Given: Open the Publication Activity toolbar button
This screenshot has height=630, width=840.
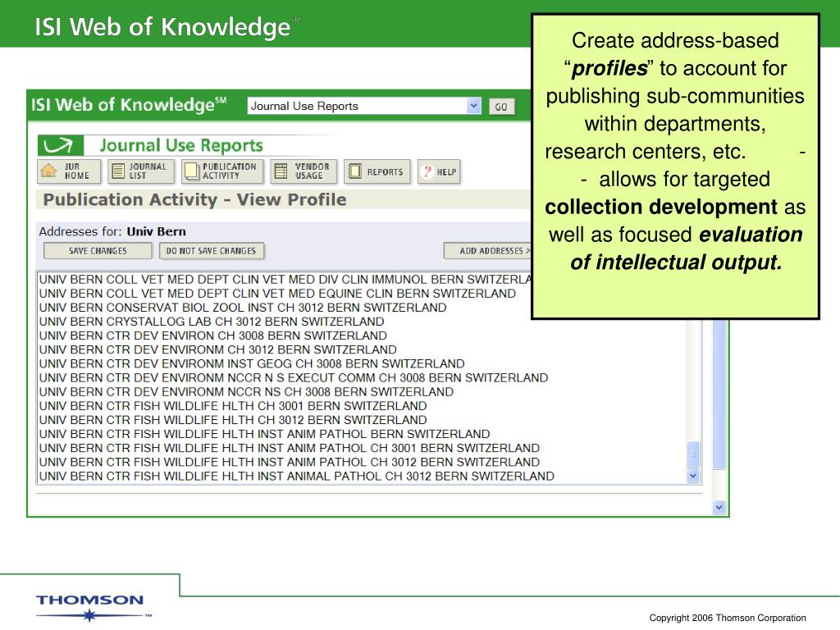Looking at the screenshot, I should tap(221, 171).
